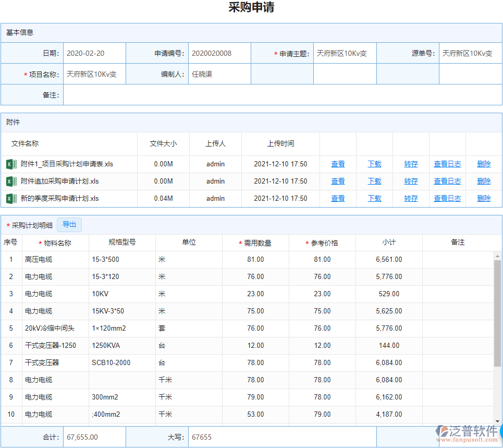Click Excel icon beside 新的季度采购申请计划.xls
503x448 pixels.
(11, 199)
